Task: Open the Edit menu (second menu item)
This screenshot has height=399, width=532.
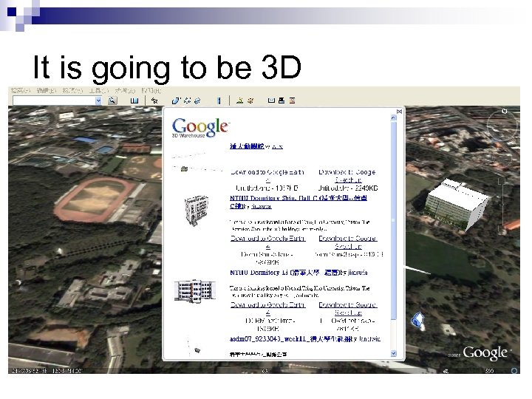Action: coord(47,91)
